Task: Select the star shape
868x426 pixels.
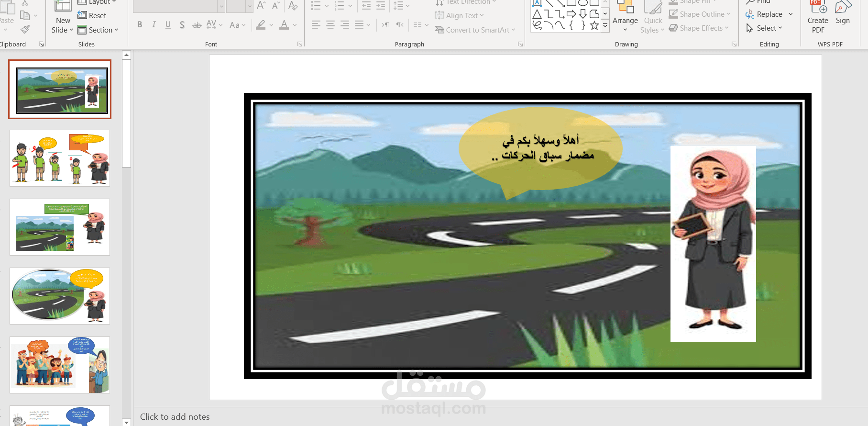Action: [594, 26]
